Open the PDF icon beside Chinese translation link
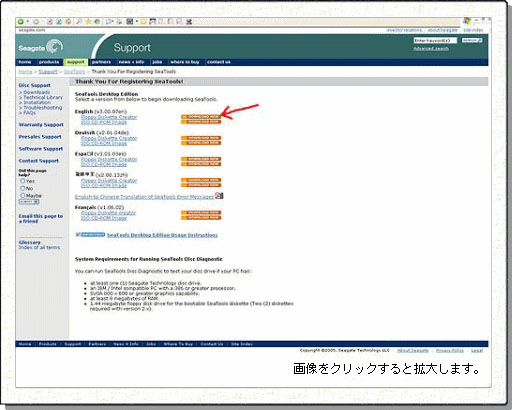 (219, 196)
